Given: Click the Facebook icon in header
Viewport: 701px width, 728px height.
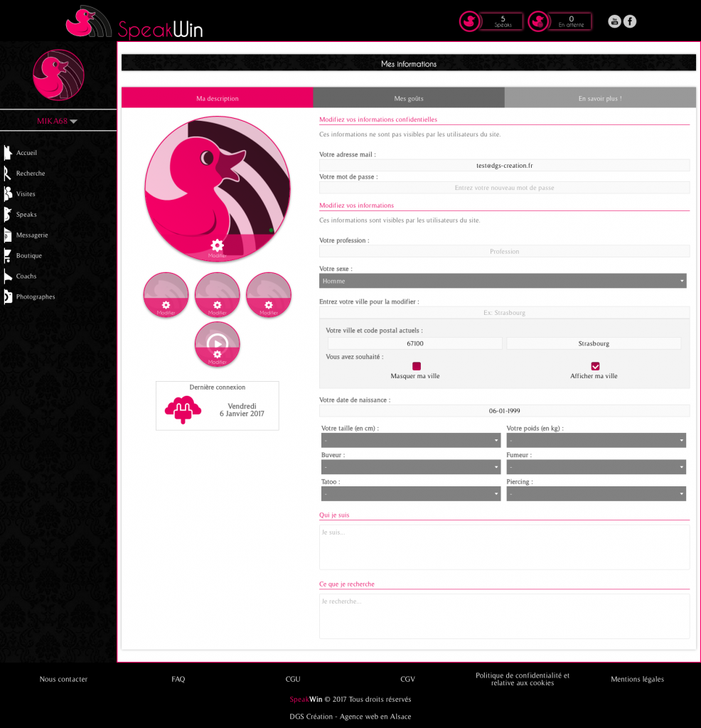Looking at the screenshot, I should pos(630,21).
